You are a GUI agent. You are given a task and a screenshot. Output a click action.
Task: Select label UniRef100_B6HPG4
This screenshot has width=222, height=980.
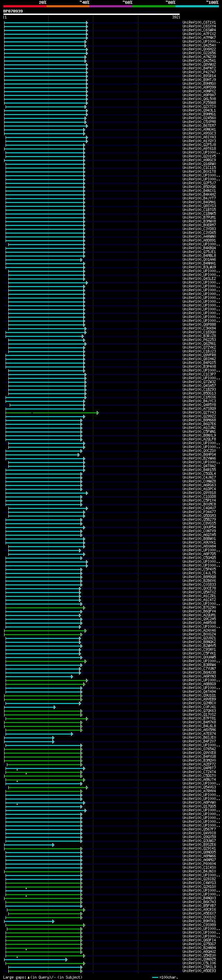(199, 454)
